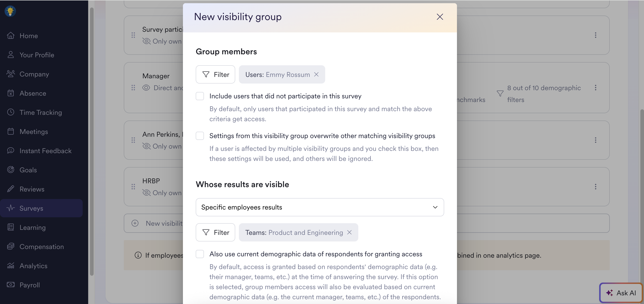Remove the Emmy Rossum user filter chip
644x304 pixels.
tap(316, 74)
